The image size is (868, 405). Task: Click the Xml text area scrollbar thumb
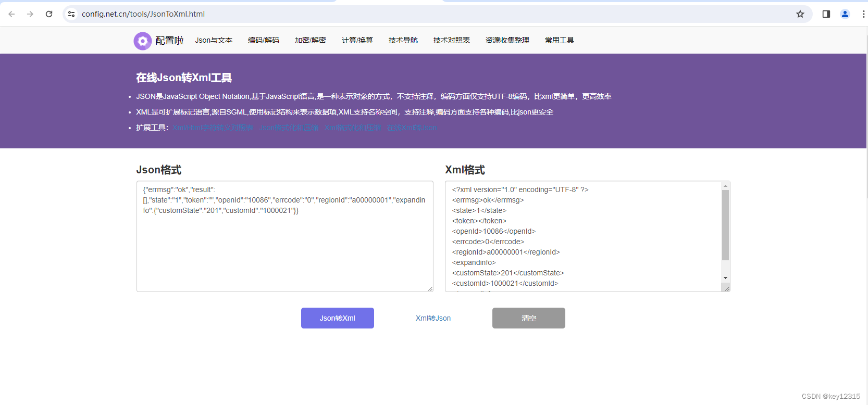pos(725,225)
